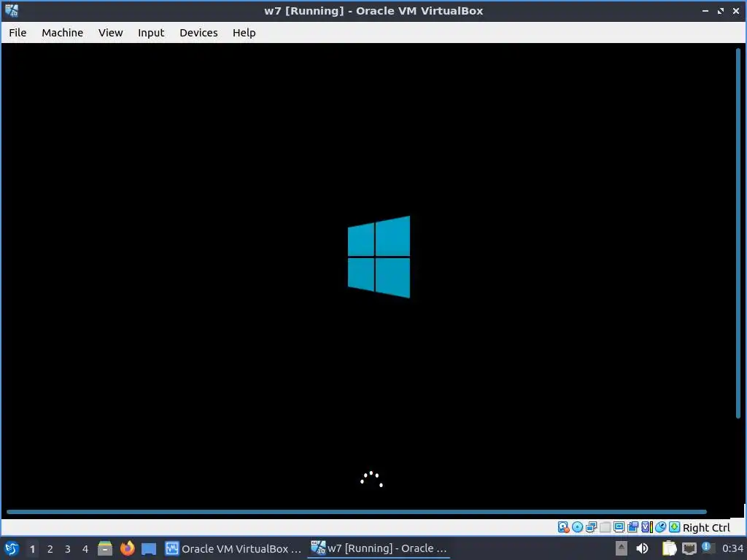
Task: Select the w7 [Running] taskbar entry
Action: tap(379, 548)
